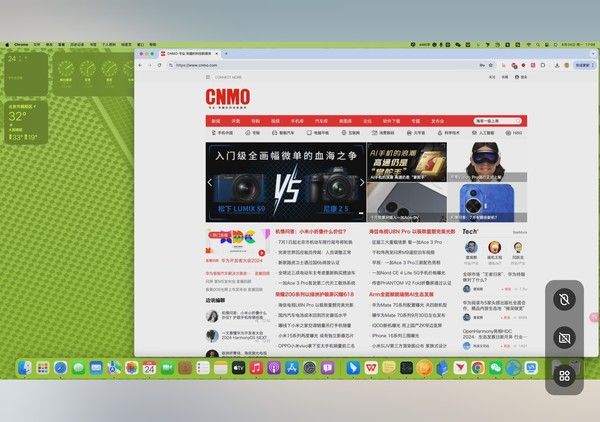Click the Tech section heading

[470, 231]
